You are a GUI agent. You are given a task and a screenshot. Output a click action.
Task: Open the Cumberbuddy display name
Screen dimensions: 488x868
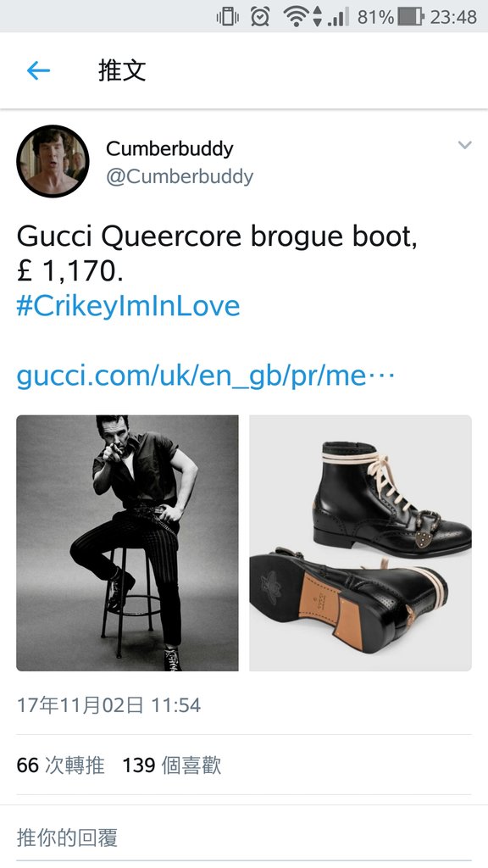169,148
